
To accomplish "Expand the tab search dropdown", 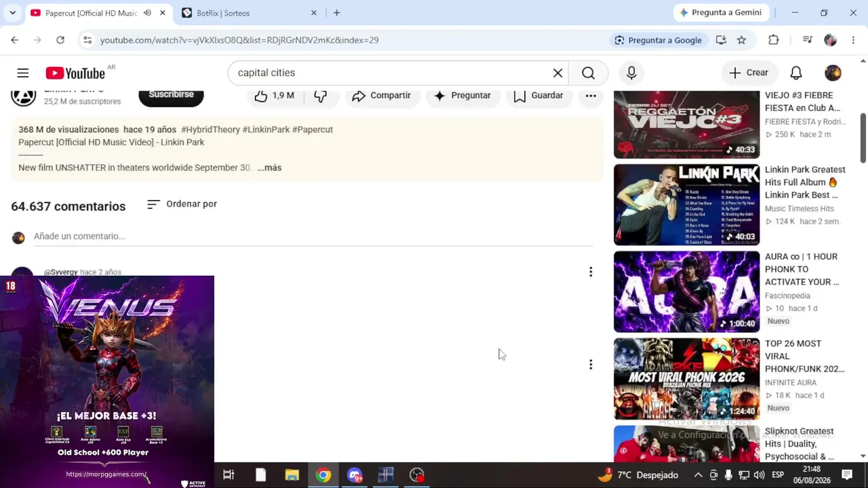I will 12,13.
